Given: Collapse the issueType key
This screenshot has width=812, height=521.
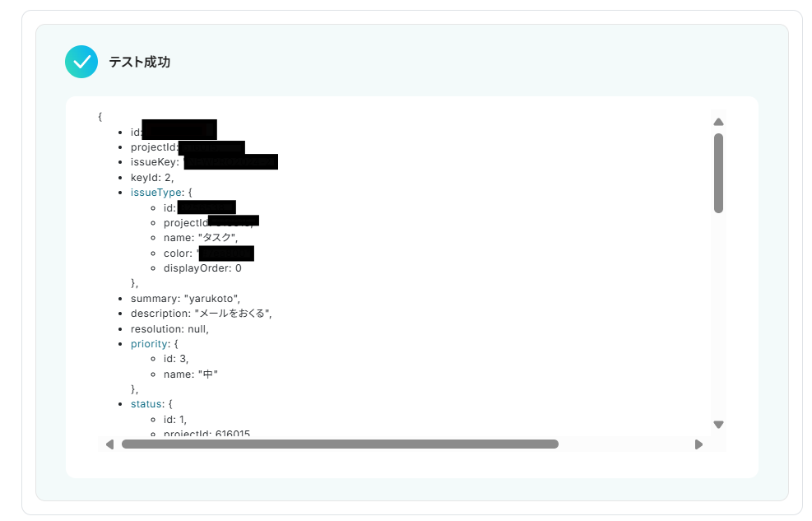Looking at the screenshot, I should [x=155, y=192].
